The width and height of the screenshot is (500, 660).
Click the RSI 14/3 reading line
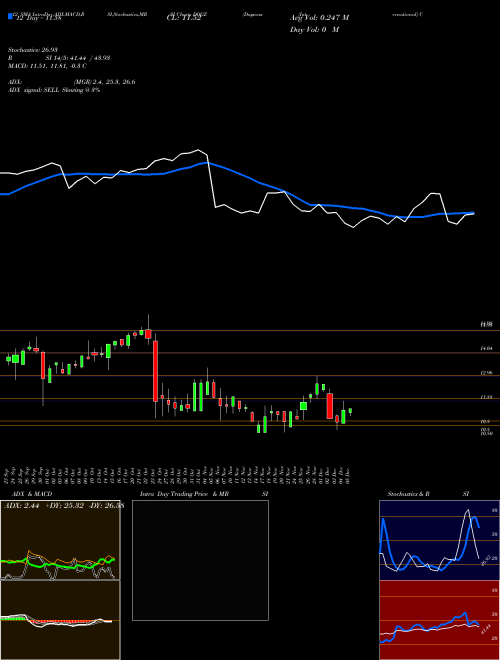point(59,58)
